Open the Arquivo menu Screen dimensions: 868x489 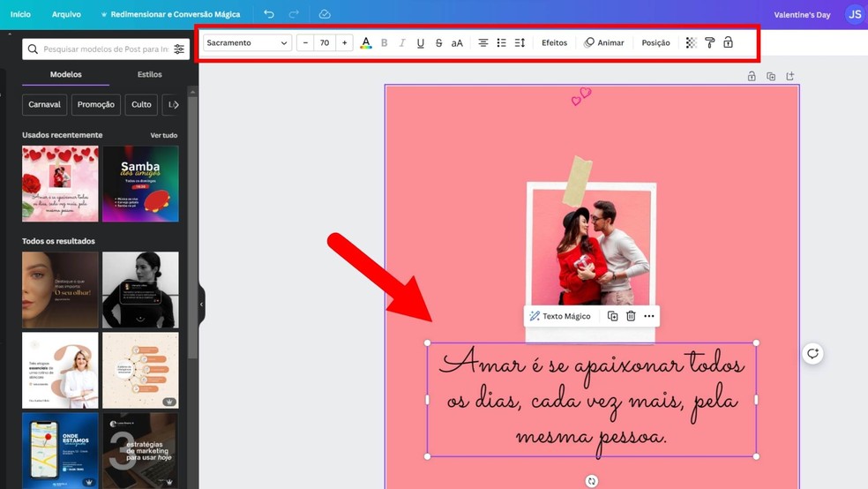tap(66, 14)
